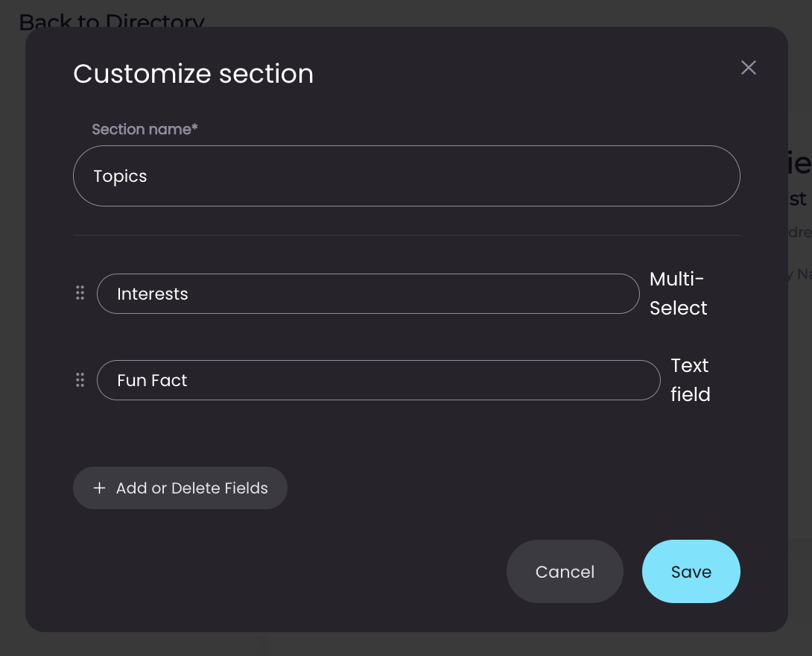Image resolution: width=812 pixels, height=656 pixels.
Task: Click the divider line under the section name
Action: tap(407, 236)
